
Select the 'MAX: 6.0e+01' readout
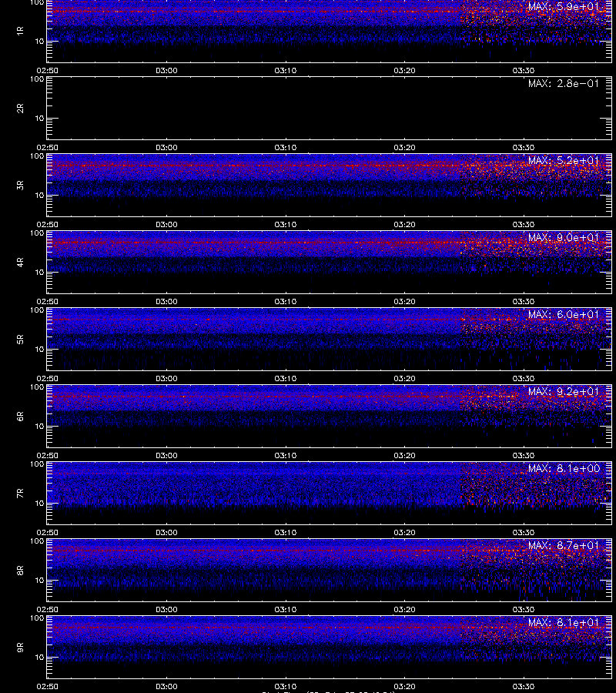(564, 314)
